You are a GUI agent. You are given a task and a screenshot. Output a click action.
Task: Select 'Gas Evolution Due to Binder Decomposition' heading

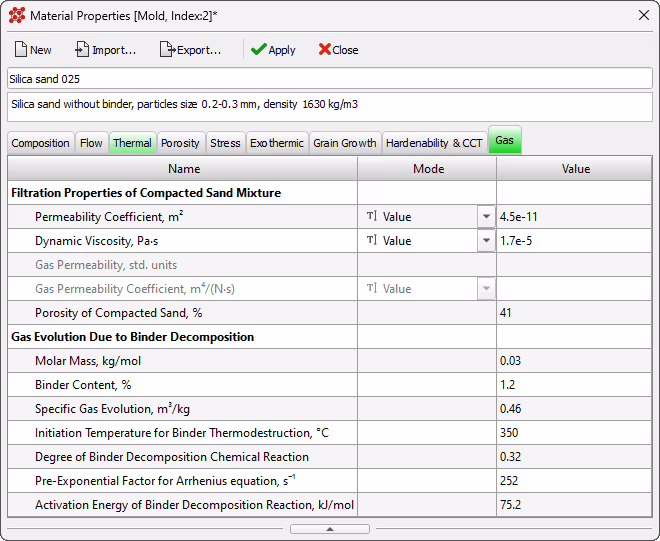click(x=133, y=337)
